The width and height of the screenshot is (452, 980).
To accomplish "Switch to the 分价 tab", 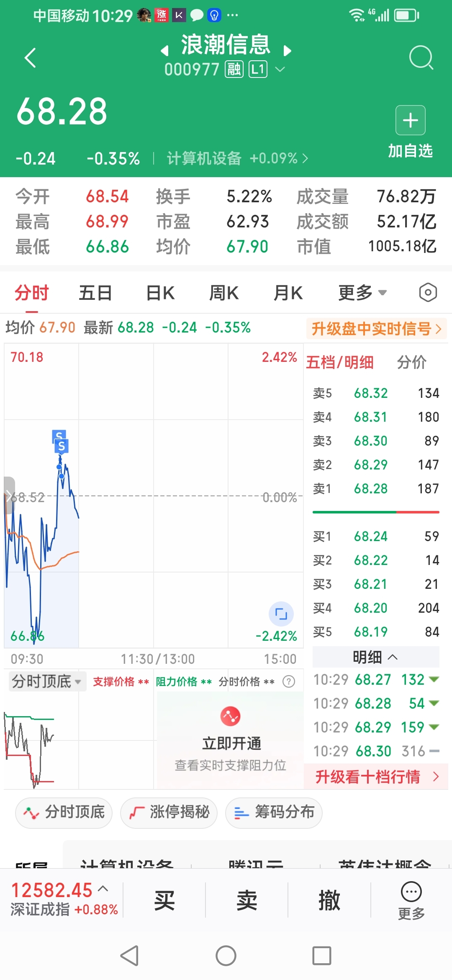I will pos(412,362).
